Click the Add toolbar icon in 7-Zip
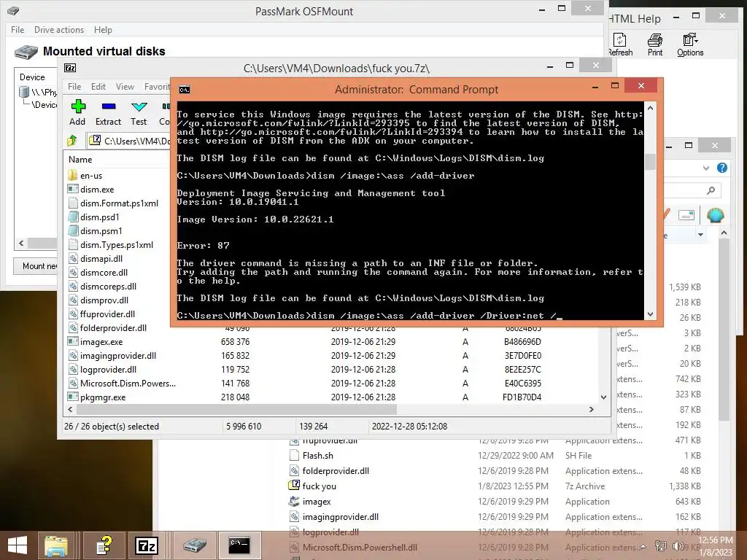747x560 pixels. click(78, 106)
